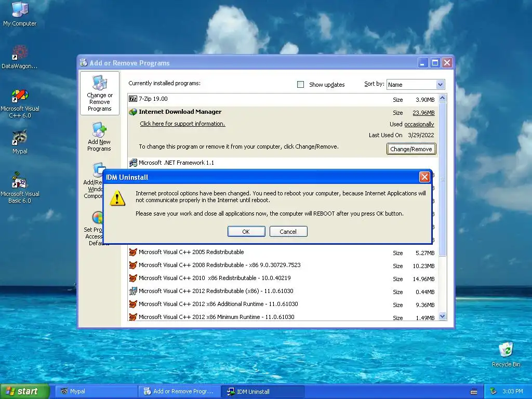
Task: Click icon of Visual C++ 2005 Redistributable
Action: point(133,252)
